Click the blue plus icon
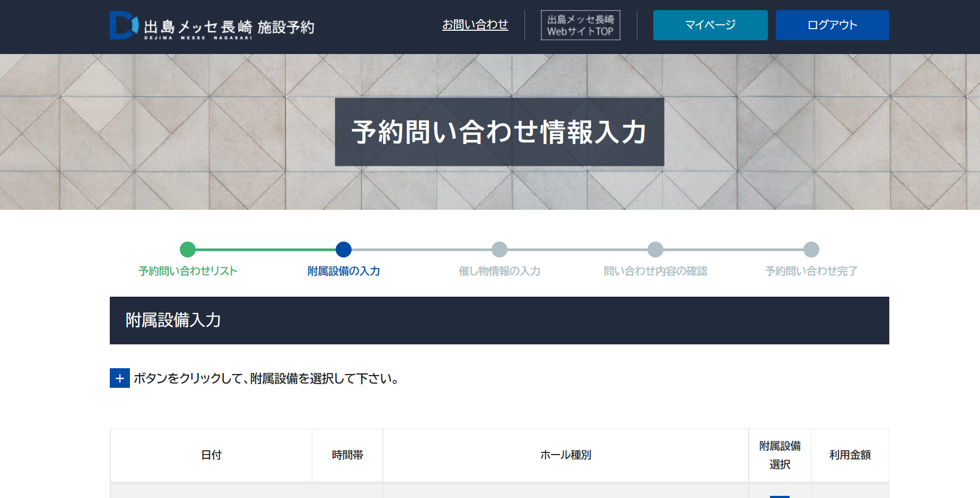 click(x=120, y=378)
